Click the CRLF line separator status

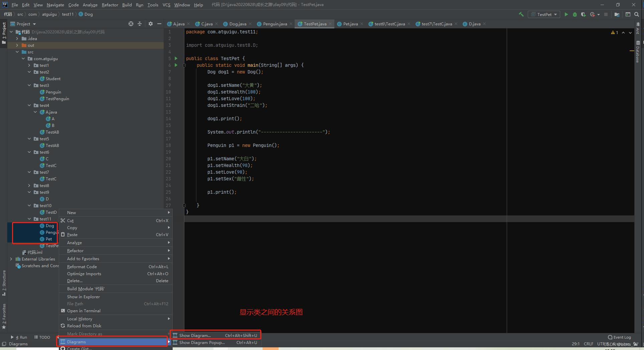click(x=589, y=344)
